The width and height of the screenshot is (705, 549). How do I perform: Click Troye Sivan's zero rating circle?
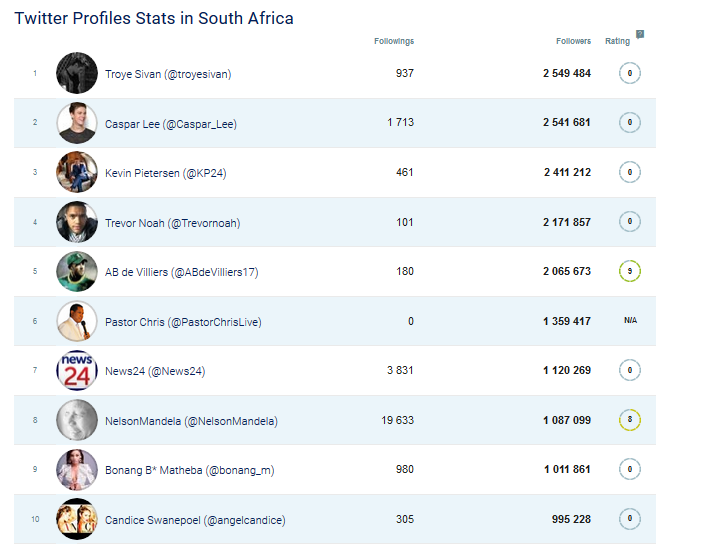coord(629,73)
